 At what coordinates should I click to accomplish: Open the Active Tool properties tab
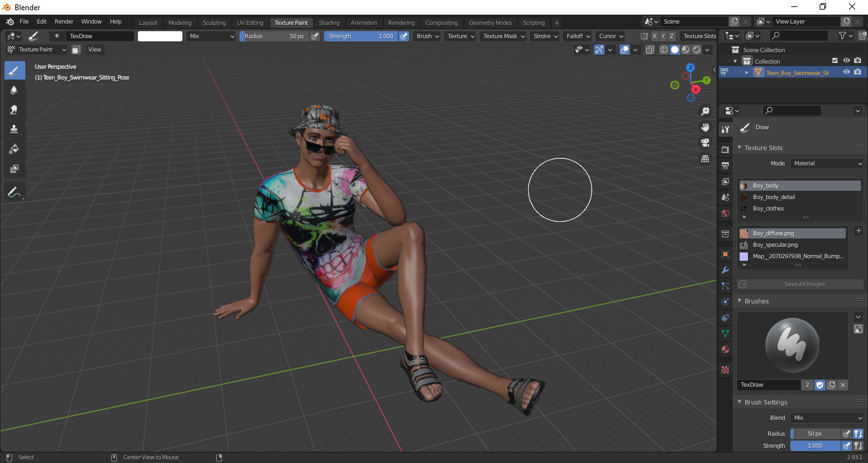coord(726,129)
